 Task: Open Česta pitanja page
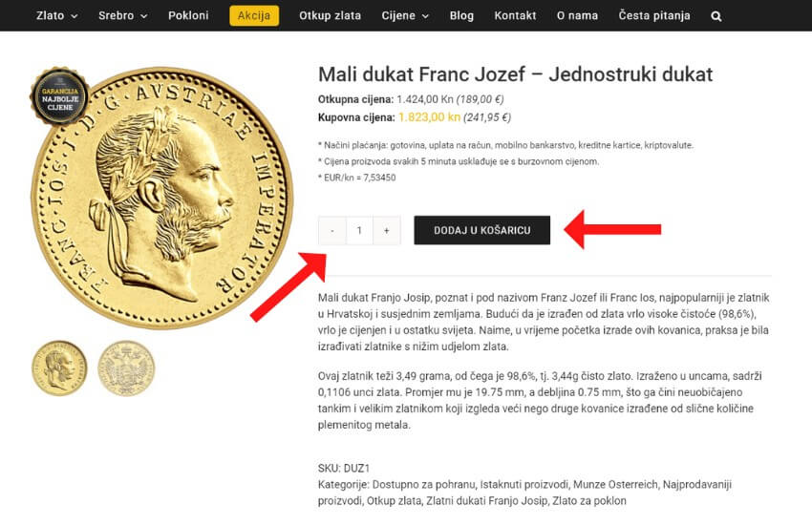654,16
